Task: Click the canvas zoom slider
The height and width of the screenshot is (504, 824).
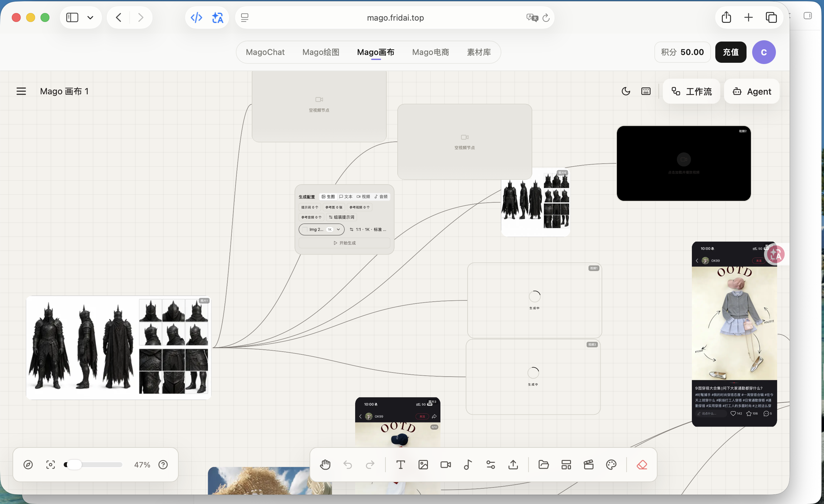Action: coord(93,465)
